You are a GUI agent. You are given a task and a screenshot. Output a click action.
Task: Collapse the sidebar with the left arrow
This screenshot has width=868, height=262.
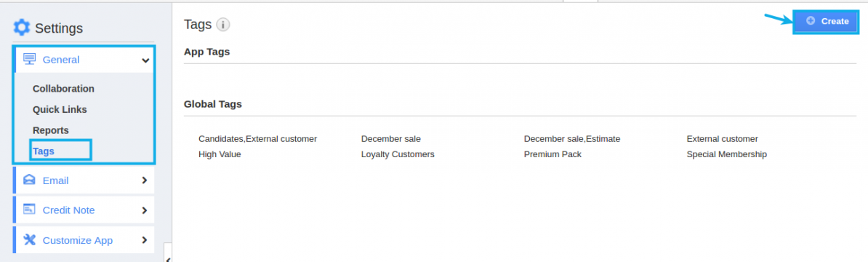point(168,258)
